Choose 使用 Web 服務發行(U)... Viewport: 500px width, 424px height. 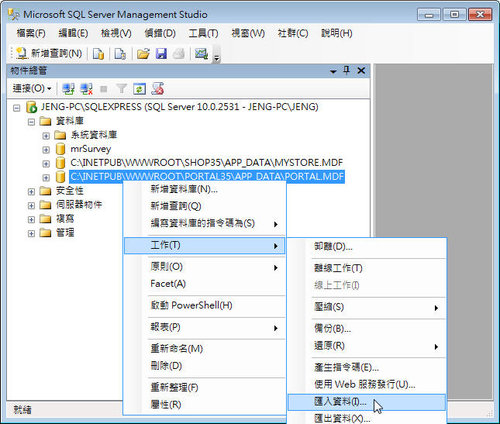(367, 385)
